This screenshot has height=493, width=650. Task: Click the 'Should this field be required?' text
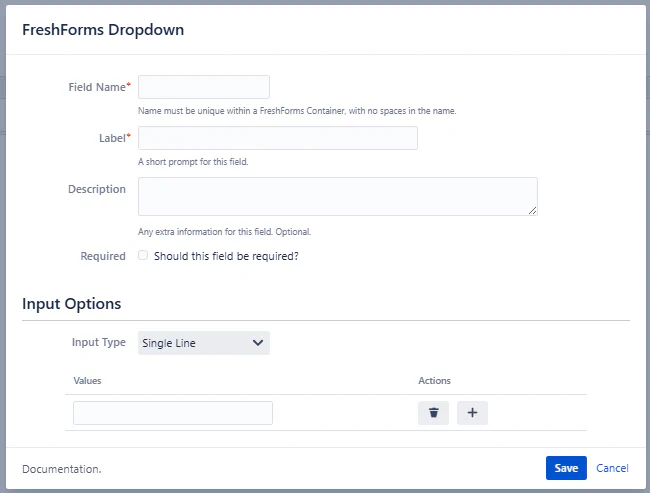(226, 256)
